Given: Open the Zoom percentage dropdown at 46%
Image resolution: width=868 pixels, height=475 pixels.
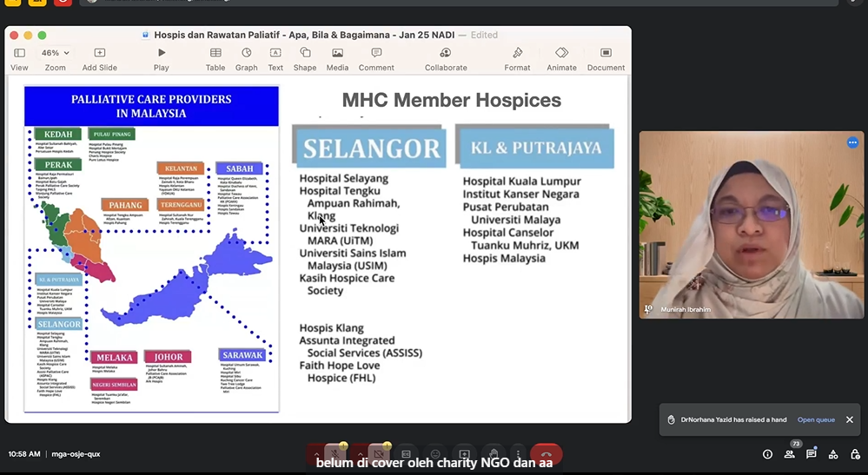Looking at the screenshot, I should coord(55,53).
